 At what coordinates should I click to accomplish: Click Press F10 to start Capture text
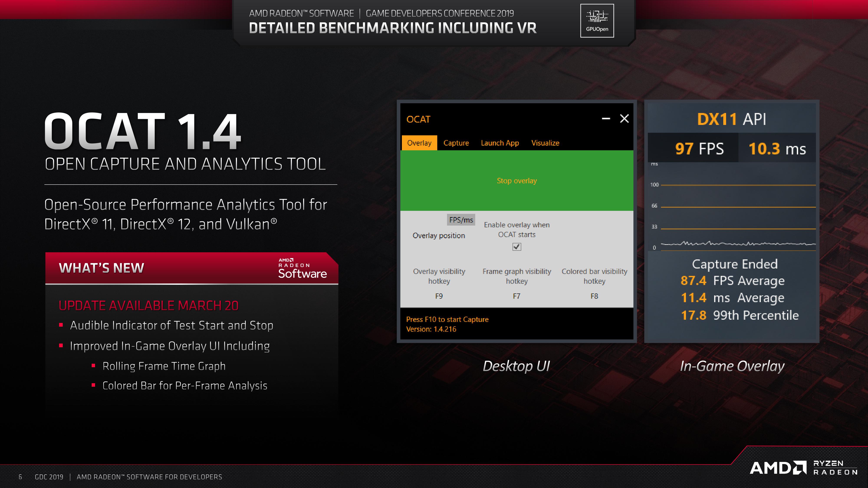pyautogui.click(x=447, y=319)
